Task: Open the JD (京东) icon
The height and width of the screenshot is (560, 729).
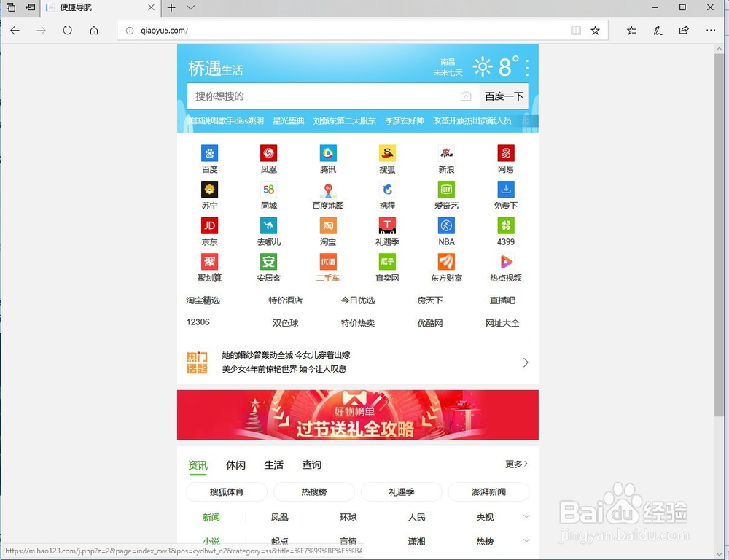Action: pos(209,225)
